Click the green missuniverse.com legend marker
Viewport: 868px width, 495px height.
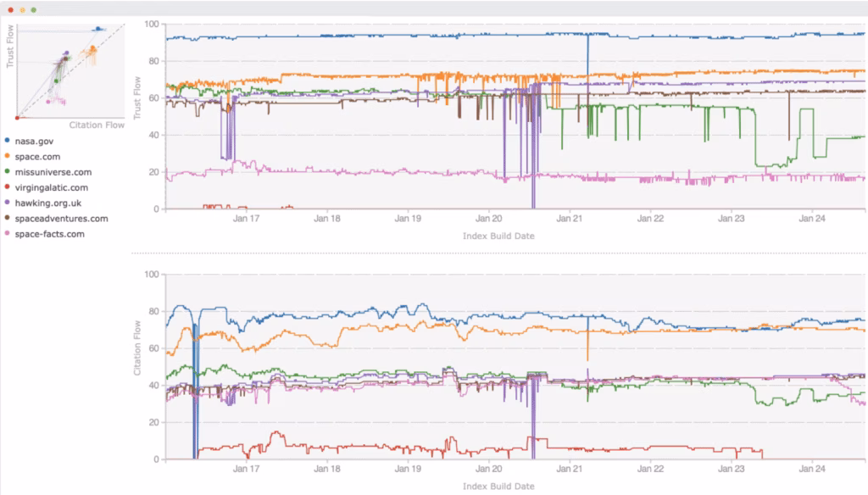(8, 172)
